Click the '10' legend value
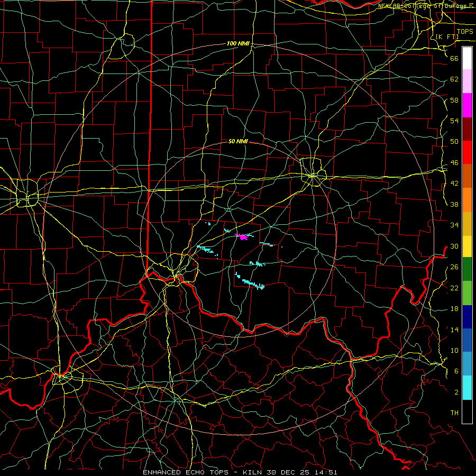This screenshot has height=476, width=476. point(454,350)
